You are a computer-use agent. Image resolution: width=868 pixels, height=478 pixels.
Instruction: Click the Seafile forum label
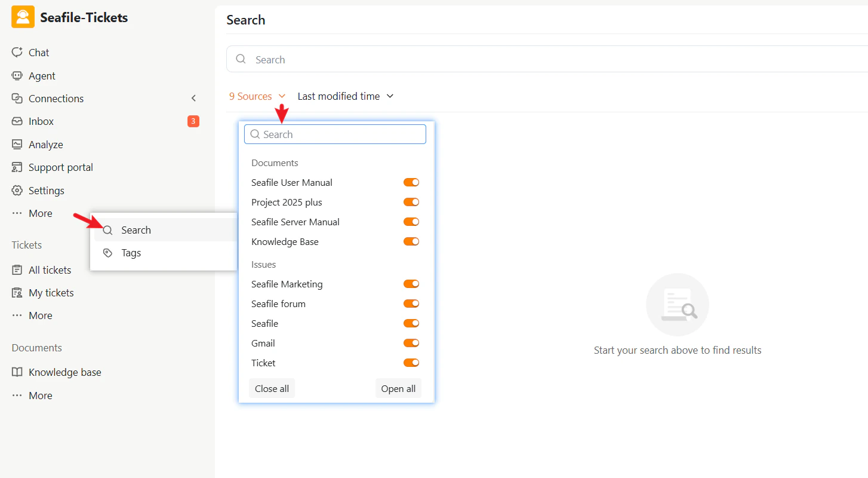(278, 304)
